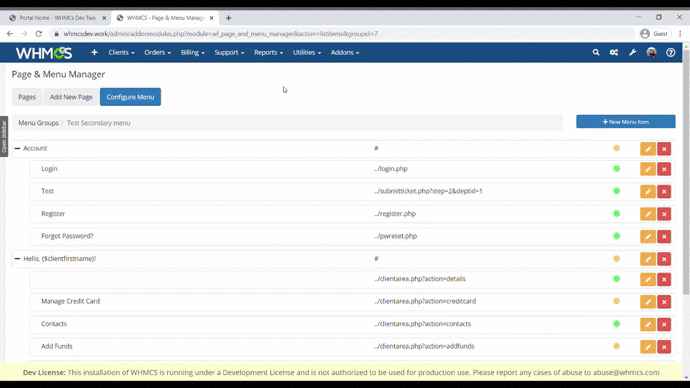
Task: Edit the Register menu item
Action: pyautogui.click(x=648, y=214)
